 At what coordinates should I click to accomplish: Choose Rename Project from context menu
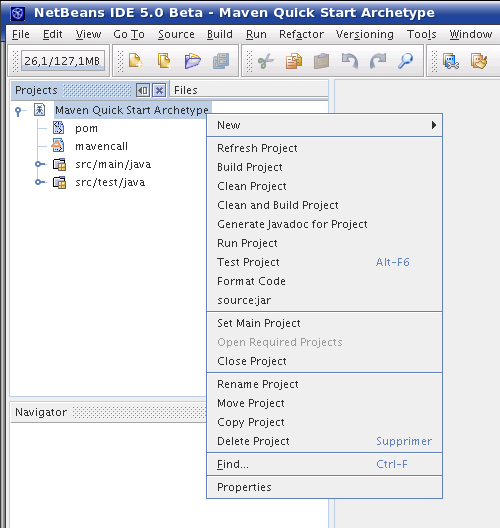point(324,384)
